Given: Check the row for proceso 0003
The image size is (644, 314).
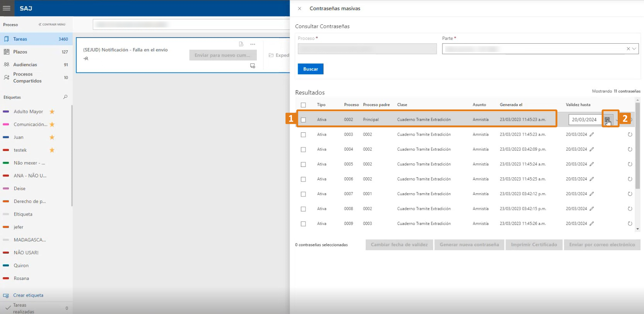Looking at the screenshot, I should click(303, 135).
